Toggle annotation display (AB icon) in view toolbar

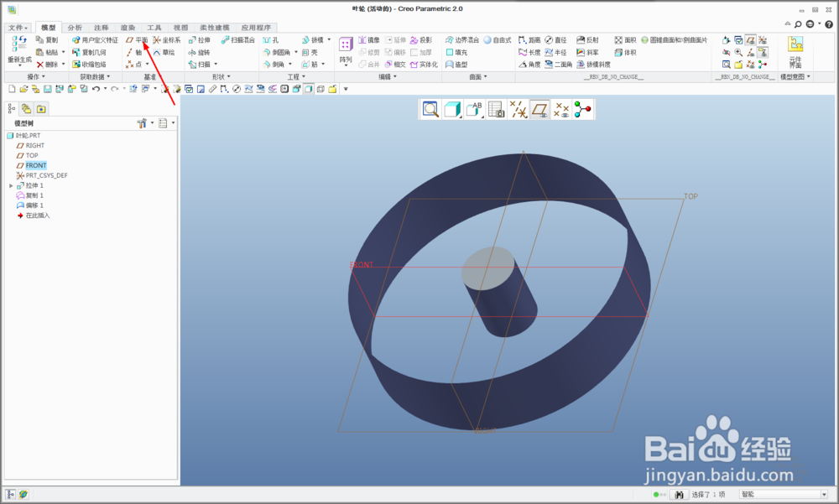click(474, 110)
